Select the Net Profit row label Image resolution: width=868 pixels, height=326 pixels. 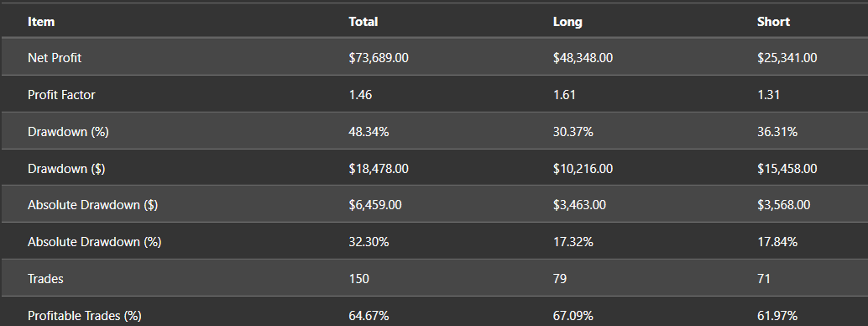(55, 58)
